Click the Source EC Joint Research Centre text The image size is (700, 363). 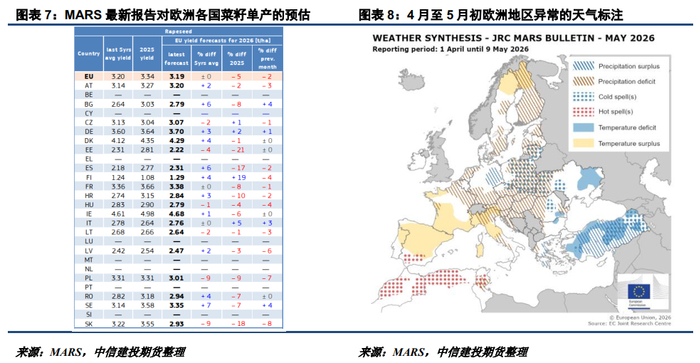629,323
